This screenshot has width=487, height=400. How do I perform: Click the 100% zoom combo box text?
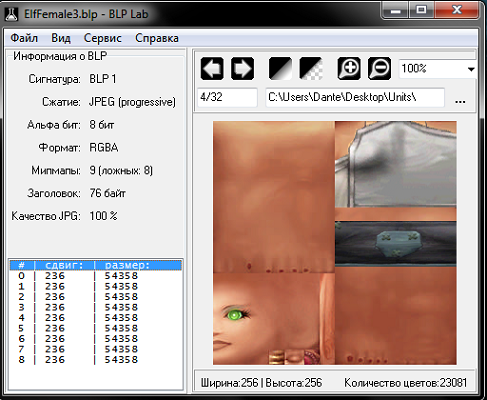click(x=414, y=69)
